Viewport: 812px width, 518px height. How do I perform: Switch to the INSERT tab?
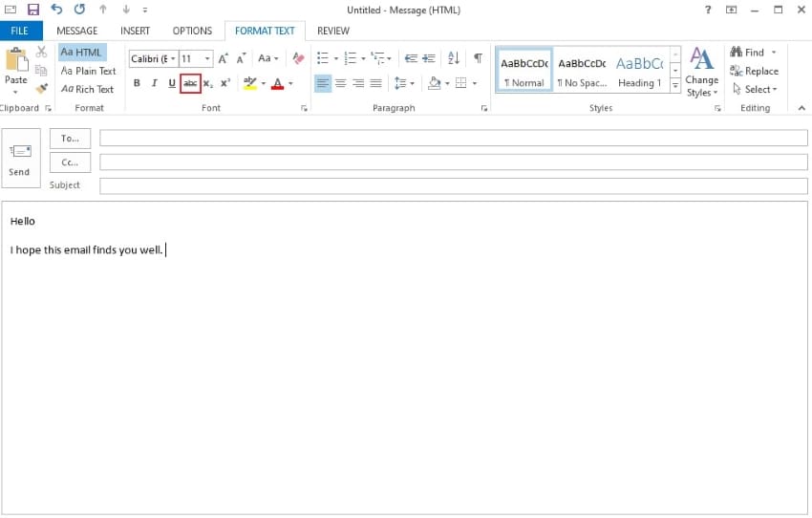135,32
